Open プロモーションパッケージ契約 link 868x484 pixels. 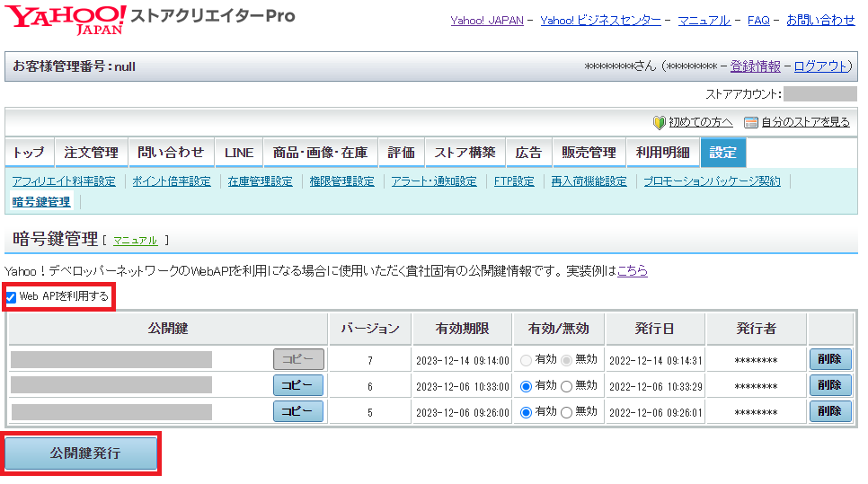tap(713, 181)
